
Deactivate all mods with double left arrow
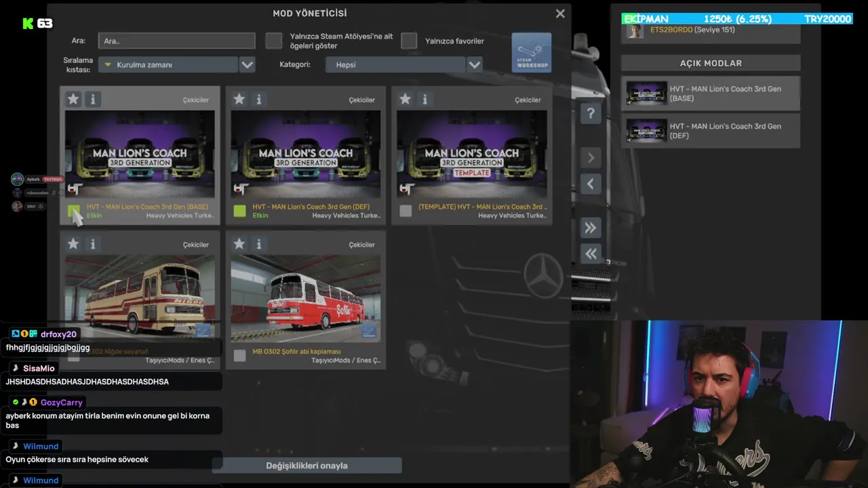591,253
